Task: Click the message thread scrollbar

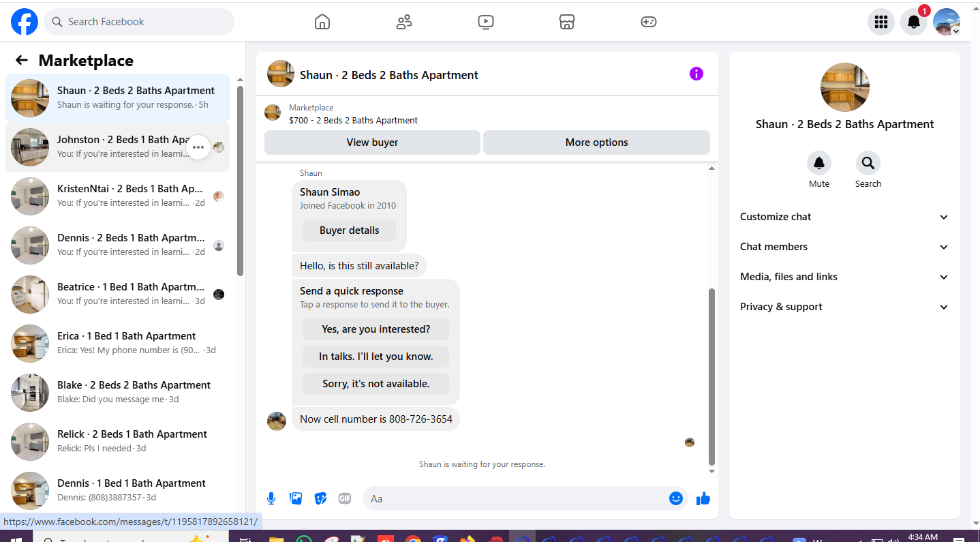Action: pos(712,376)
